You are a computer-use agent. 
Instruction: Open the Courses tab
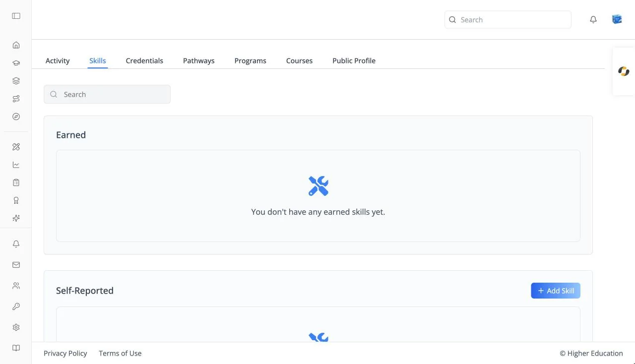pyautogui.click(x=300, y=61)
